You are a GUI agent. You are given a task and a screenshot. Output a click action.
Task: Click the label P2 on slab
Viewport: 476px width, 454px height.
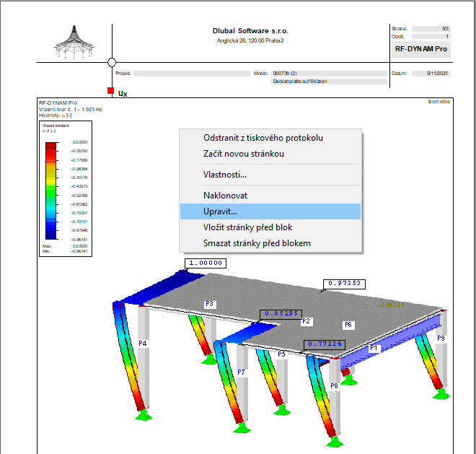click(x=306, y=321)
